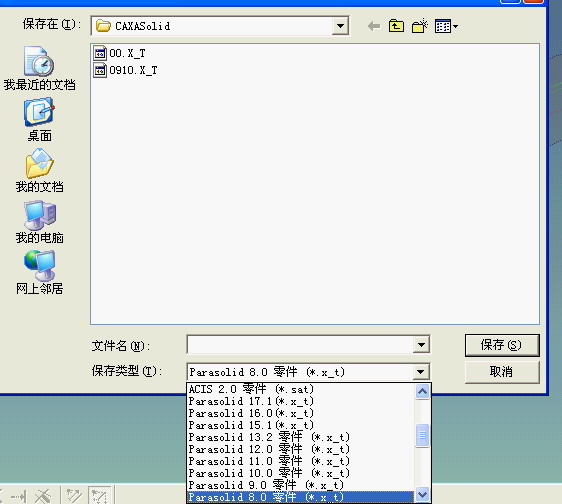The image size is (562, 504).
Task: Choose Parasolid 17.1 (*.x_t) type
Action: point(300,401)
